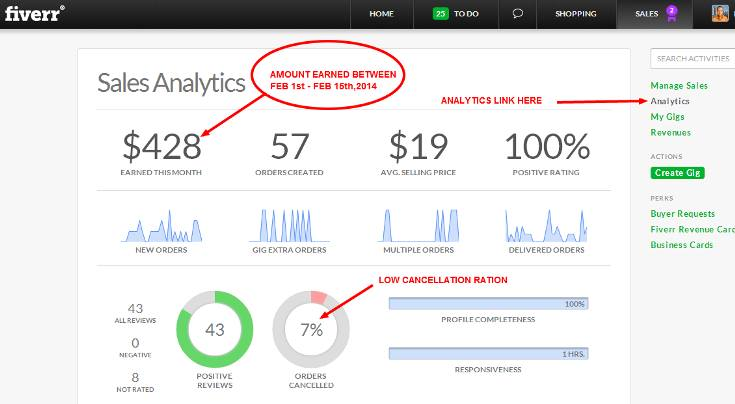This screenshot has height=404, width=735.
Task: Click the 0 Negative count
Action: (x=135, y=343)
